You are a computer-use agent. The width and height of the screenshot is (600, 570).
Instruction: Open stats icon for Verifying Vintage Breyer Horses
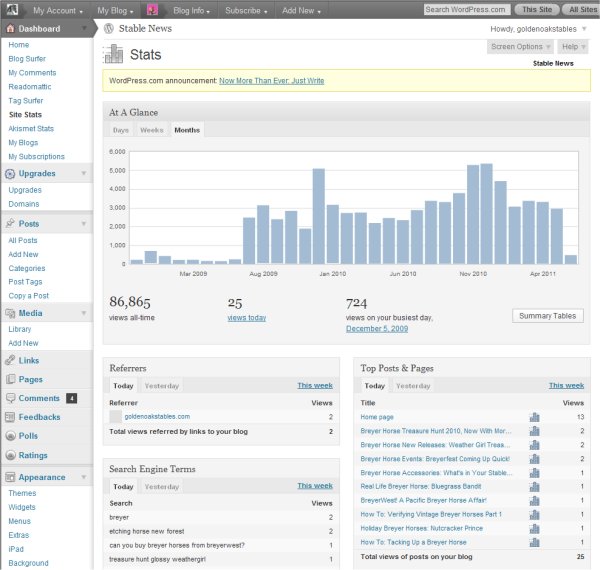pos(535,515)
